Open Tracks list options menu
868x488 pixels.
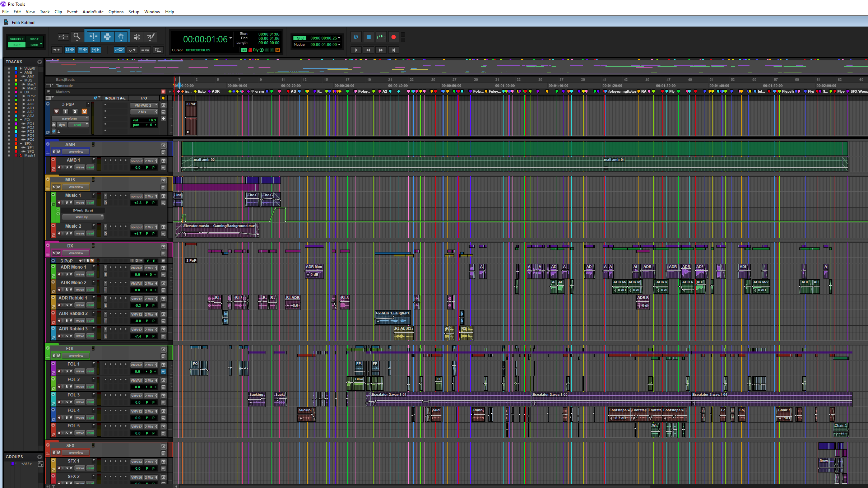pos(40,62)
